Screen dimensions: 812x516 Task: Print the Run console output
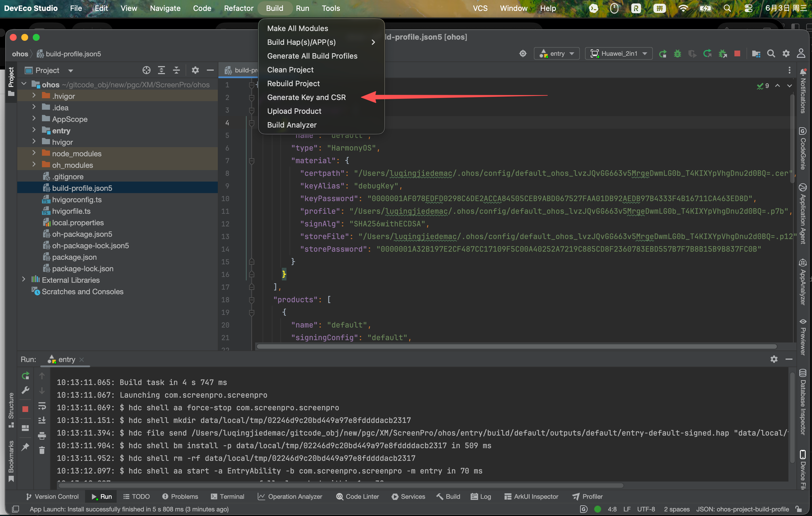click(x=42, y=436)
